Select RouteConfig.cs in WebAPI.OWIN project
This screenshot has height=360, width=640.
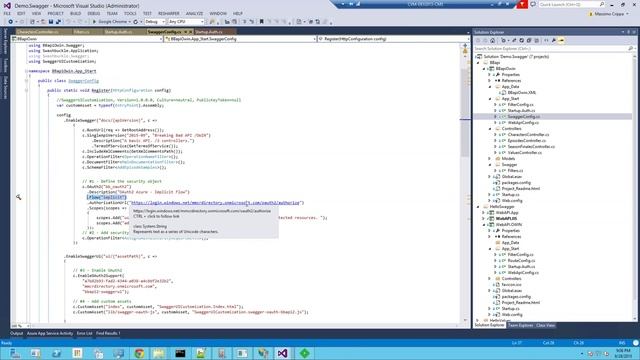coord(521,260)
